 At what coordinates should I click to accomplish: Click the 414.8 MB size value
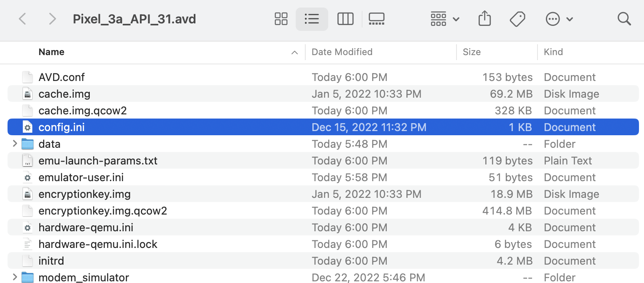pyautogui.click(x=507, y=211)
